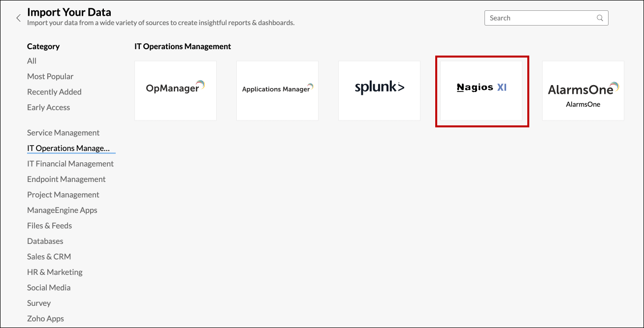
Task: Open the Most Popular category
Action: 50,76
